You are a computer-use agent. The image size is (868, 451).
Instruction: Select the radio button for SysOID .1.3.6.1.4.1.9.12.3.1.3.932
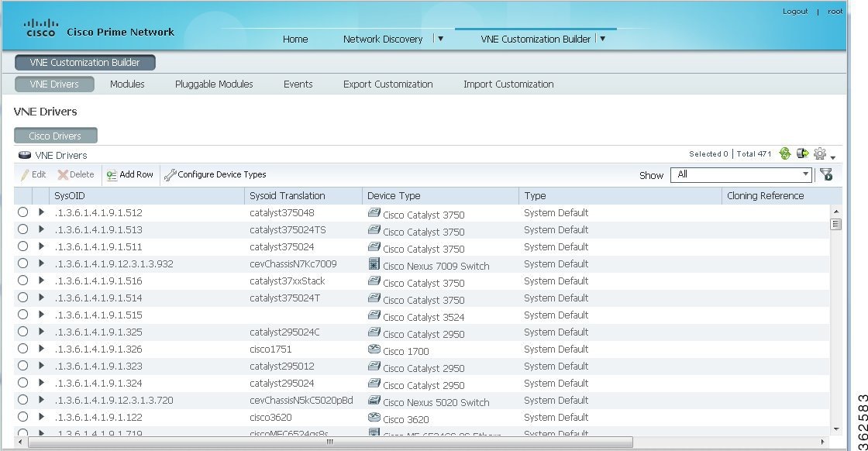(22, 263)
